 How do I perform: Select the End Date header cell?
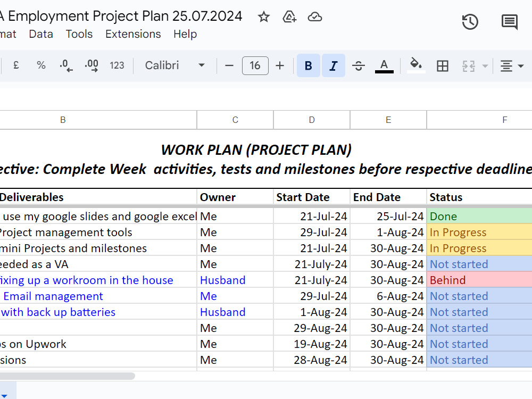click(x=388, y=197)
